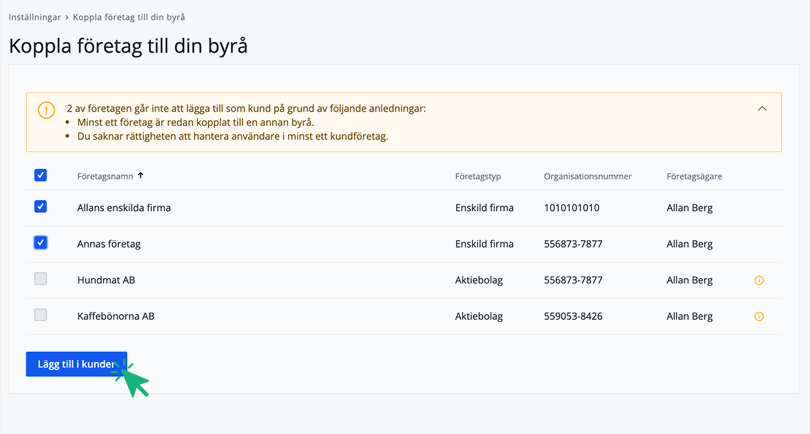Go to Inställningar in breadcrumb

(36, 18)
